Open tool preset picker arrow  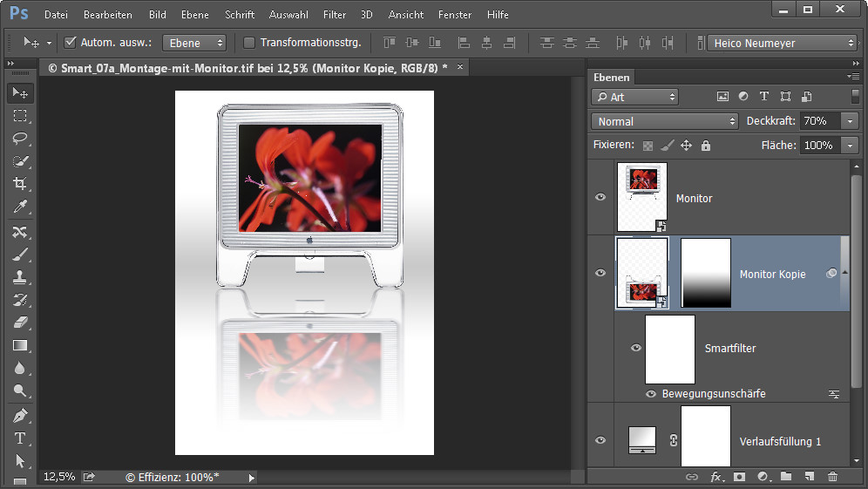coord(49,44)
